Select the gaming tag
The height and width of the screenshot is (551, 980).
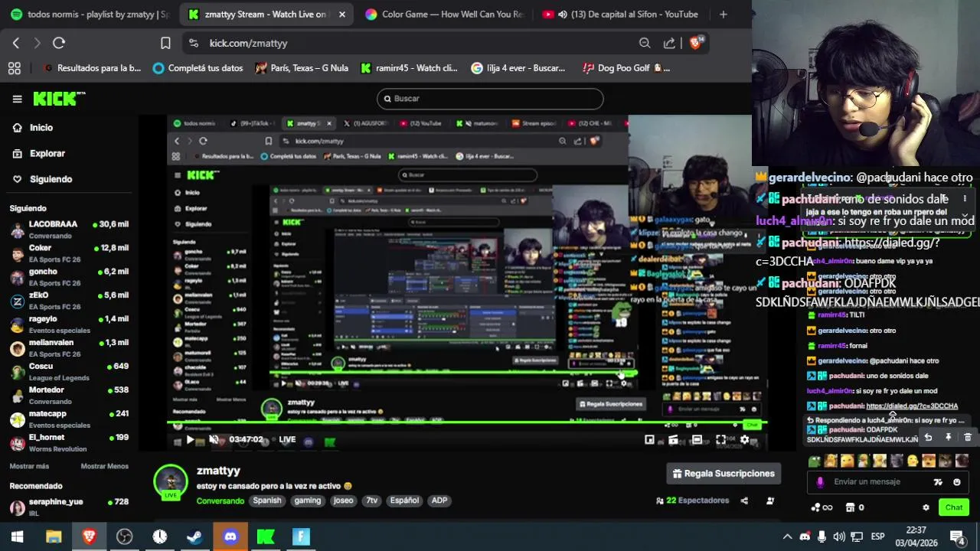[x=308, y=500]
